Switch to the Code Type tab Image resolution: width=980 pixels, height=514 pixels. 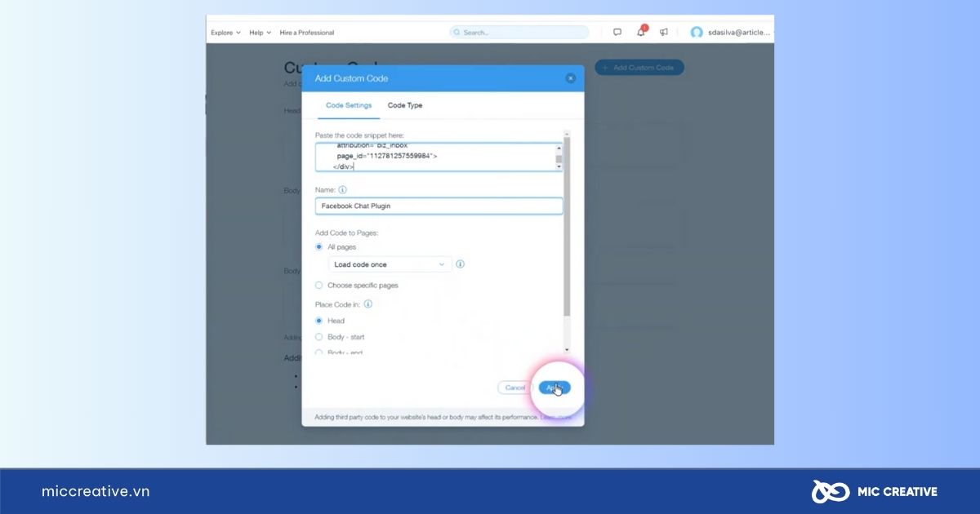405,105
